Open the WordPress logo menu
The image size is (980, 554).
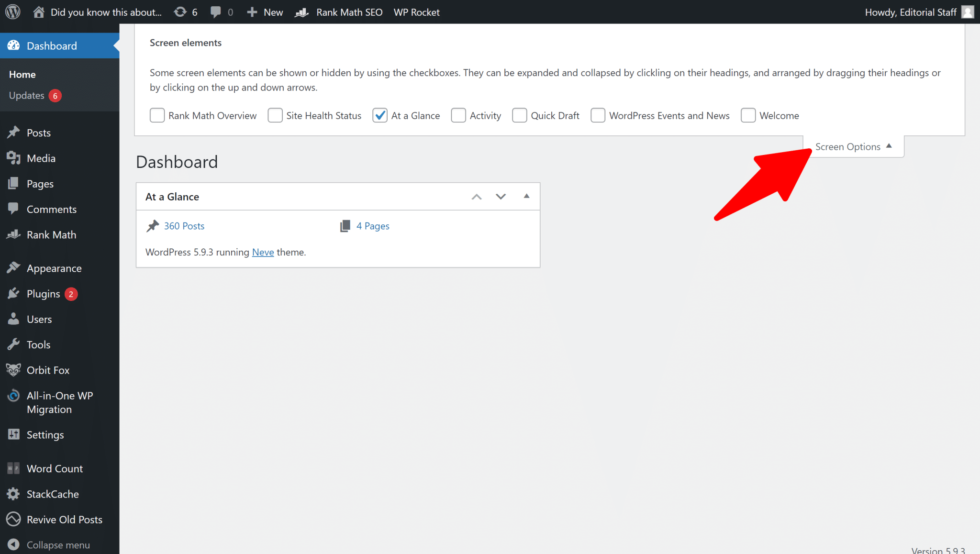pyautogui.click(x=12, y=12)
